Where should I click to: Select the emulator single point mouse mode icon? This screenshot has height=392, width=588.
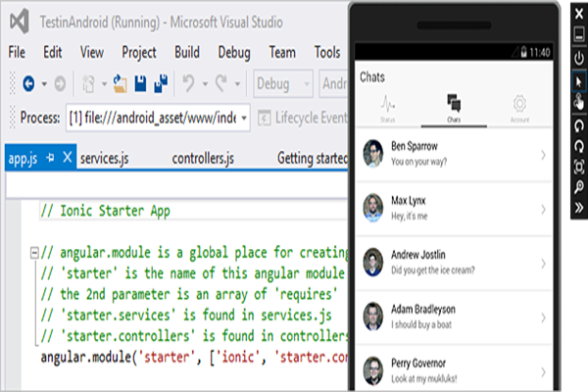pos(578,81)
